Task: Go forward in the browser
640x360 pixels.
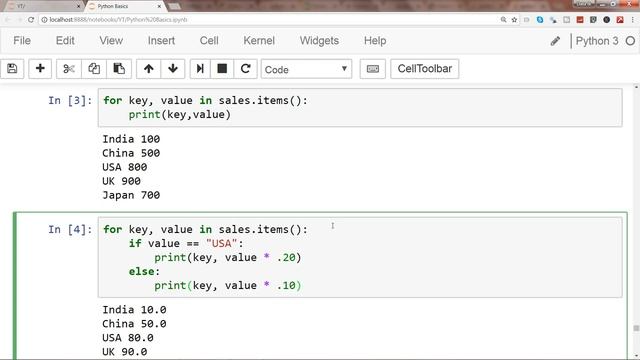Action: pos(19,20)
